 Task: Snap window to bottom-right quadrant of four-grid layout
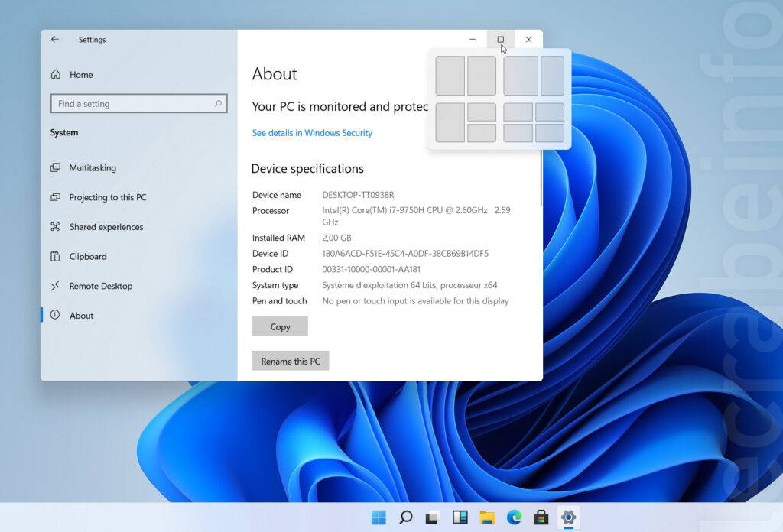point(550,133)
